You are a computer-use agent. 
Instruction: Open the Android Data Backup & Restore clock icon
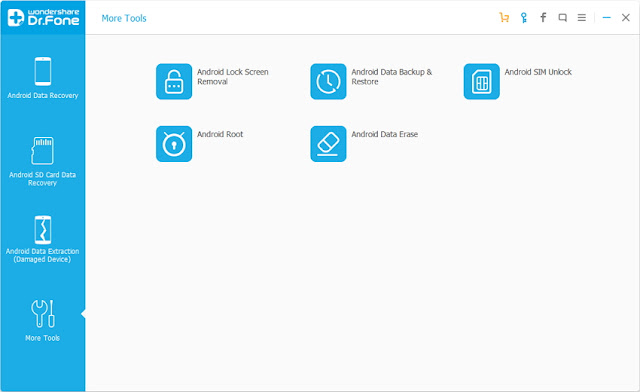click(328, 81)
